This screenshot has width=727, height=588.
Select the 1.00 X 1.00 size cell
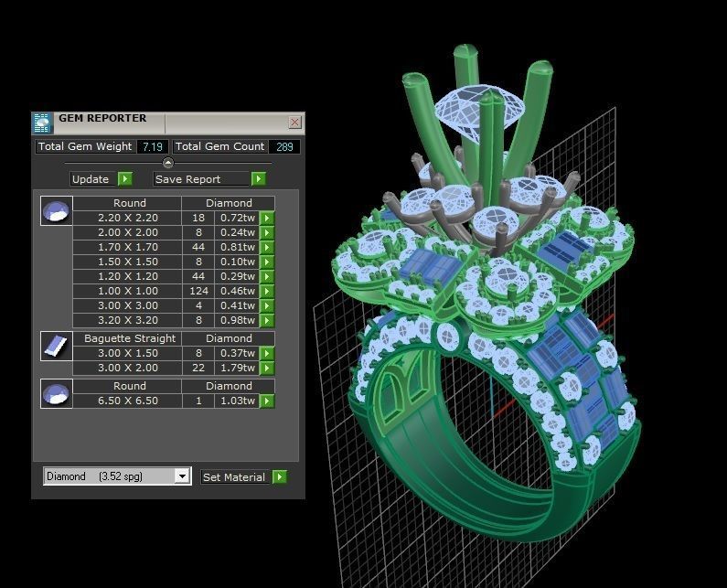(127, 291)
